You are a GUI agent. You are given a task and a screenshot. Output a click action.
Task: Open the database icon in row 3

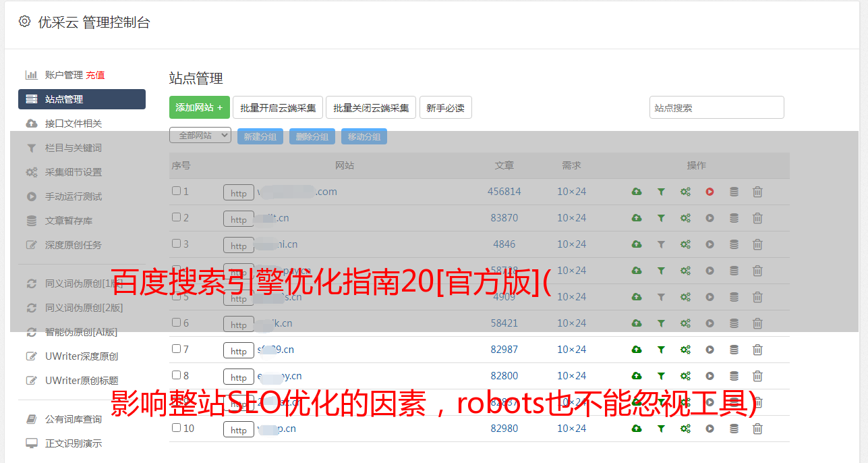pyautogui.click(x=734, y=244)
